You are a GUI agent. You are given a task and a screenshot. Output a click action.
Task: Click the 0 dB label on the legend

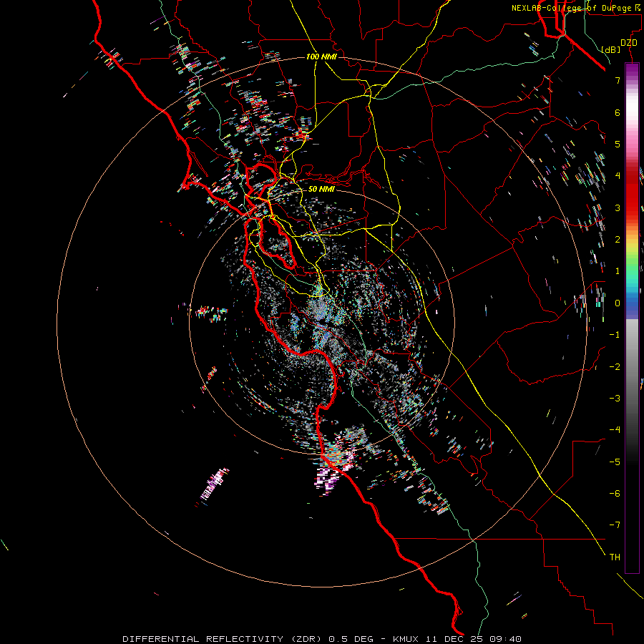tap(618, 303)
